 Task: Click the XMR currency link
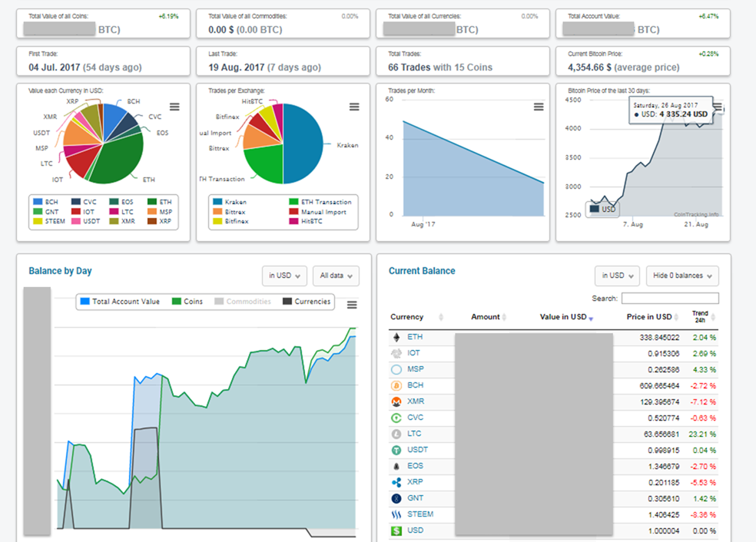point(416,402)
